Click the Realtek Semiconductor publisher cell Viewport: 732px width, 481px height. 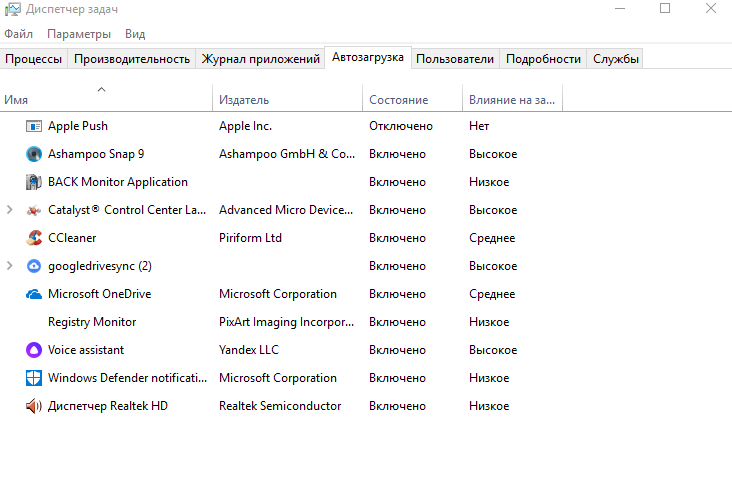coord(280,406)
